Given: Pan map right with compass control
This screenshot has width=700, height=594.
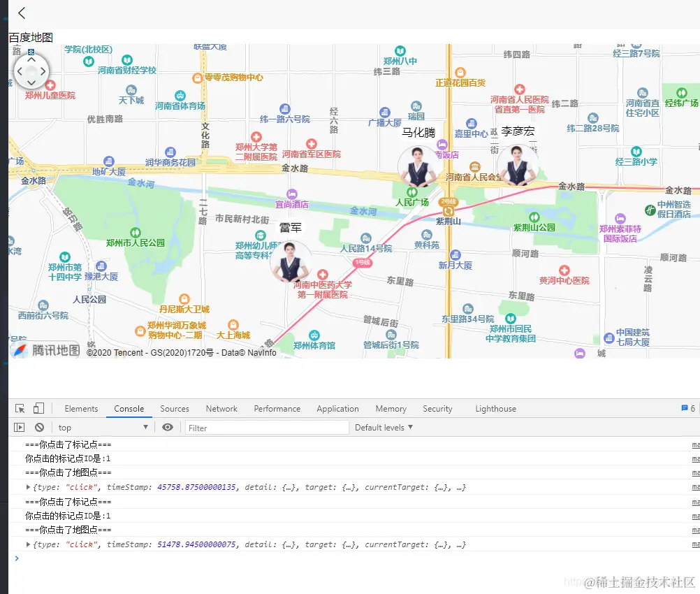Looking at the screenshot, I should click(x=43, y=71).
